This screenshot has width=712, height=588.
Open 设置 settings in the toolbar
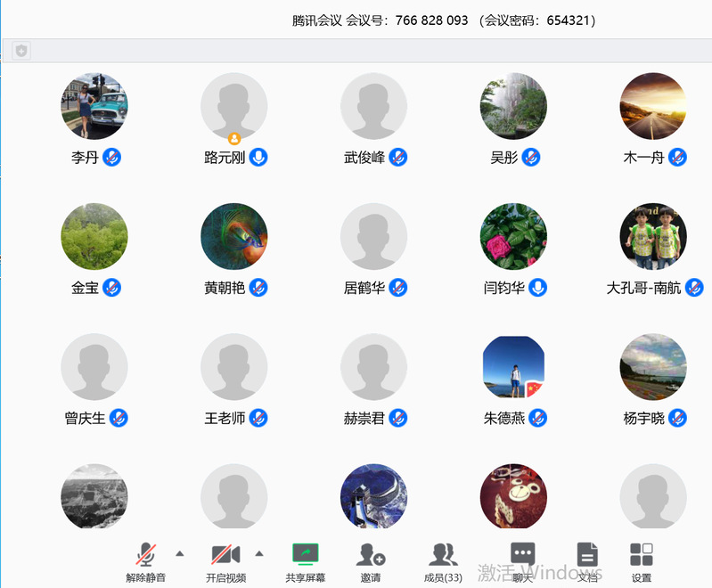641,555
